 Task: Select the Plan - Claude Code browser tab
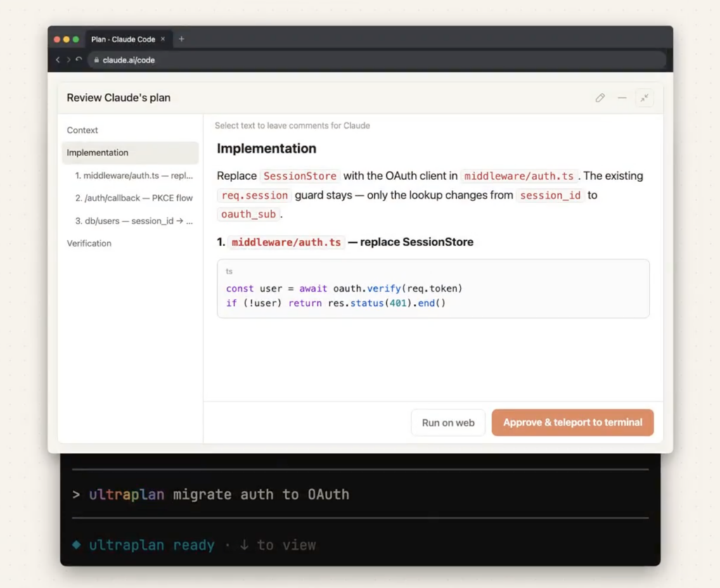[x=123, y=39]
